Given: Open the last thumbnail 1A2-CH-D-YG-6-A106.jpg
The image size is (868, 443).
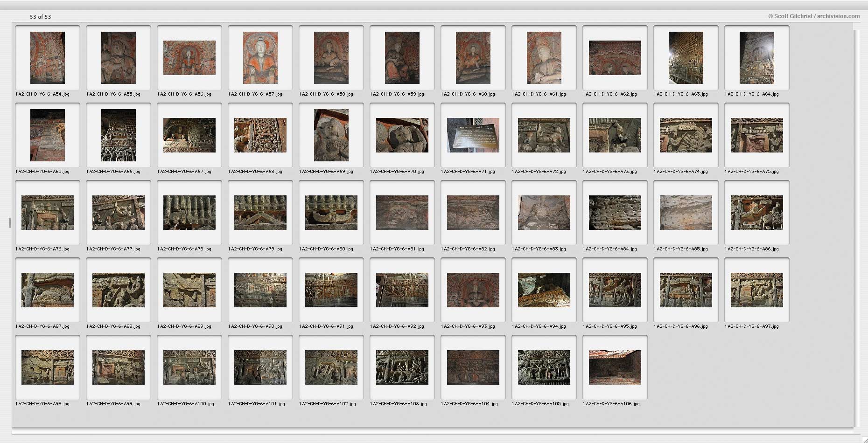Looking at the screenshot, I should point(615,367).
